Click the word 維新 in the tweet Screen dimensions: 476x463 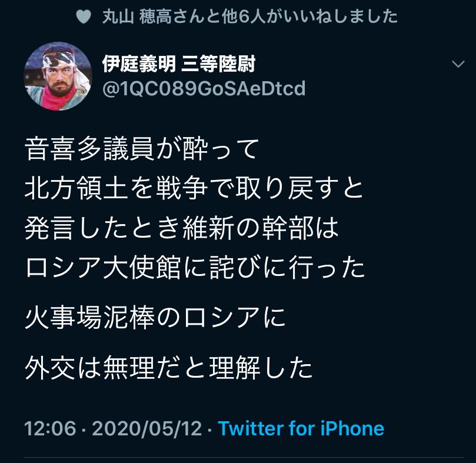(x=208, y=228)
